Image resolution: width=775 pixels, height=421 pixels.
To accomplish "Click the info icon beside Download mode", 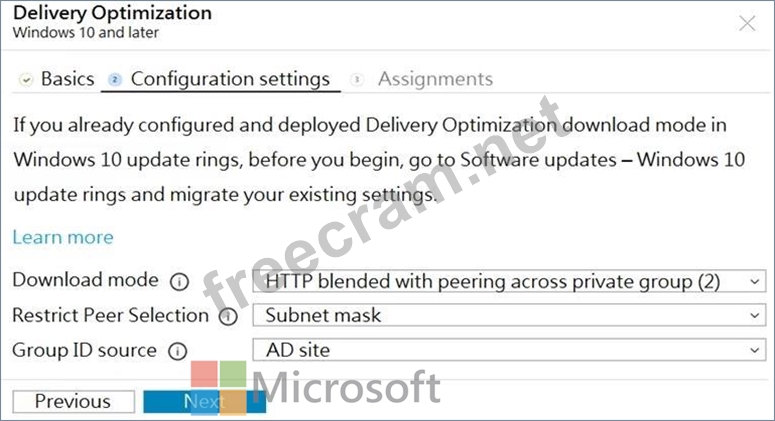I will (x=180, y=282).
